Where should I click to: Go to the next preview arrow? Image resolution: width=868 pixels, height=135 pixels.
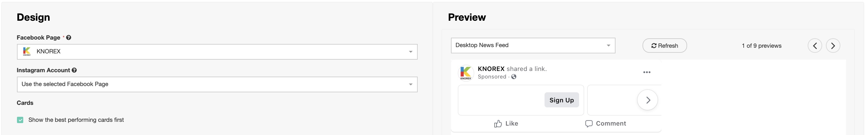833,46
